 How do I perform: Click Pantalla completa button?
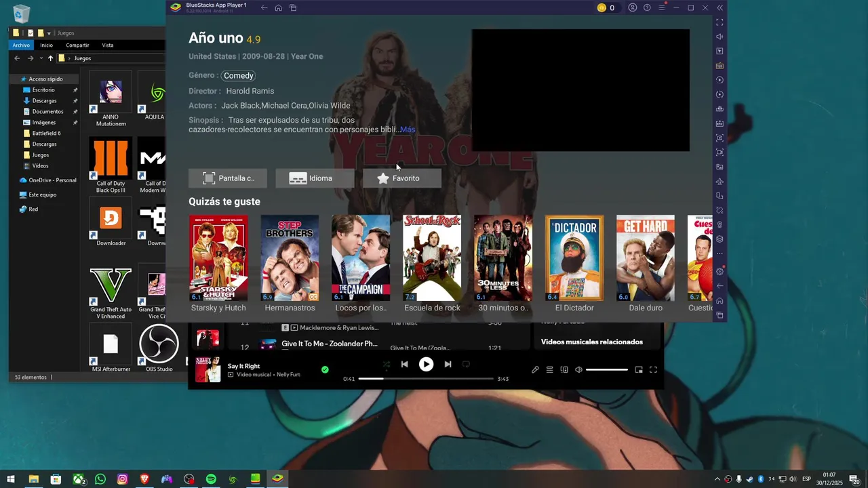coord(228,178)
